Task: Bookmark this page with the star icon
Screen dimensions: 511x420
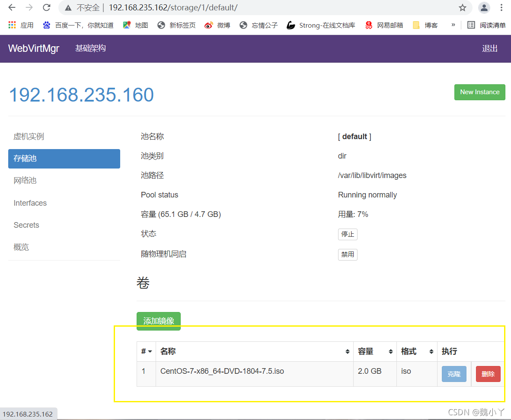Action: tap(463, 8)
